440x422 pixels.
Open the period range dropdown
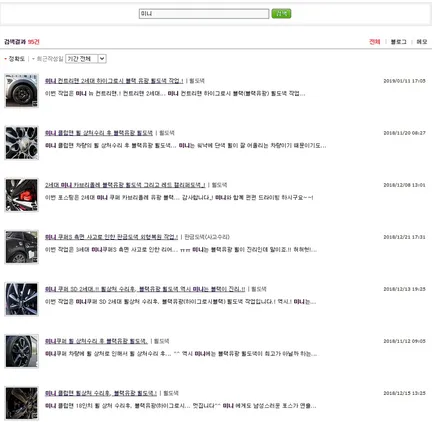click(x=86, y=59)
